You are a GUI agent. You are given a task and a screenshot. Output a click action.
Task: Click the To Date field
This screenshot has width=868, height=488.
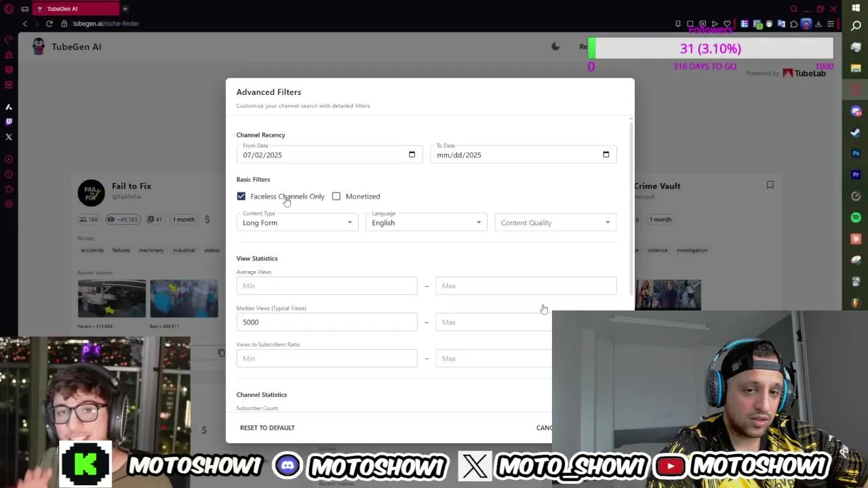(x=524, y=155)
